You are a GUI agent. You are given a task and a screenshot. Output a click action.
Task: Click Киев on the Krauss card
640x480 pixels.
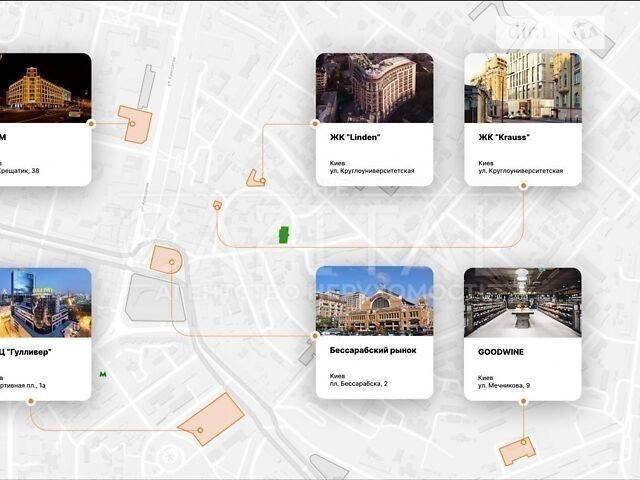(x=486, y=163)
